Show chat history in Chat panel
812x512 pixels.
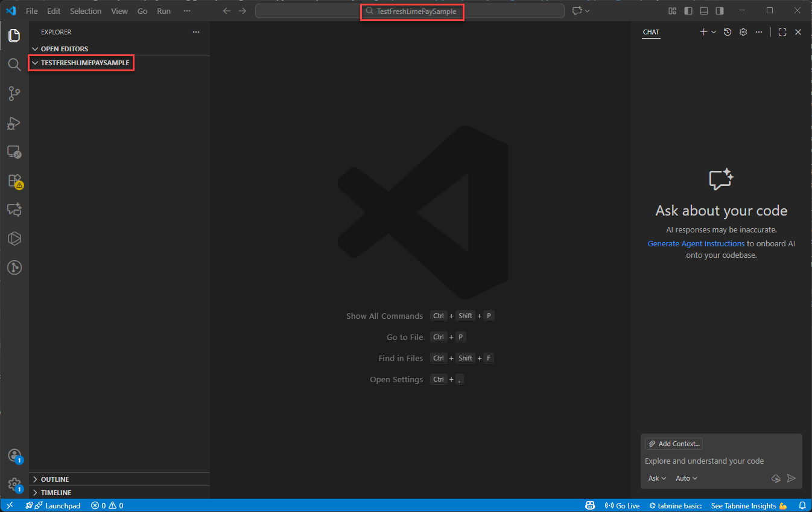728,32
